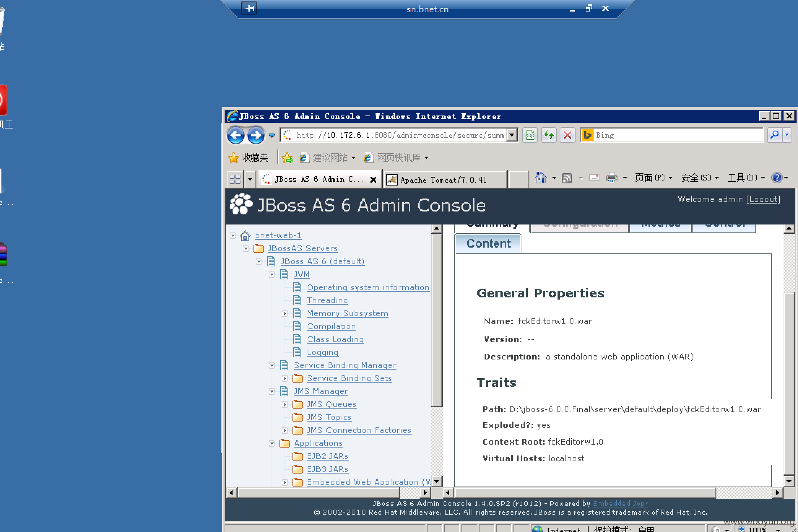
Task: Click the Print icon
Action: tap(611, 178)
